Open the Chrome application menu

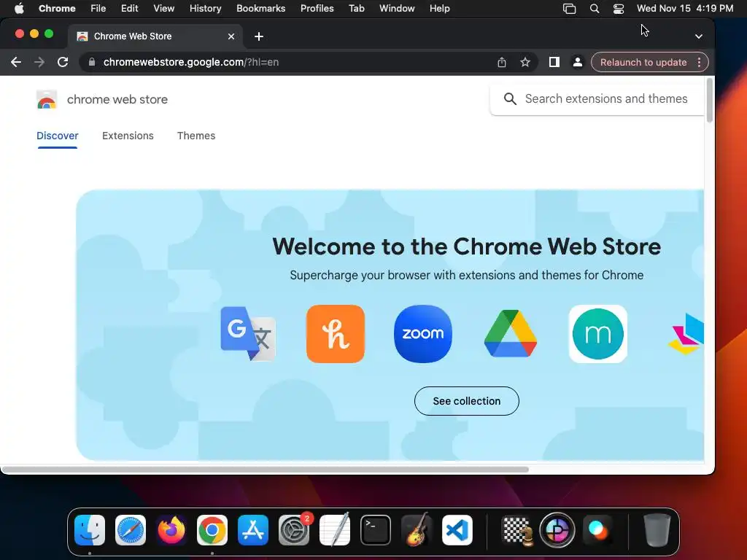coord(57,8)
